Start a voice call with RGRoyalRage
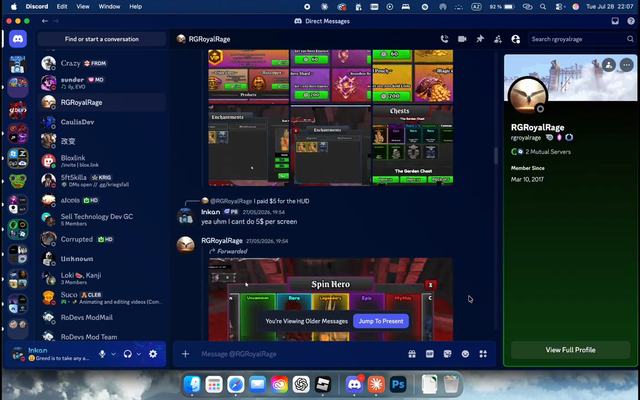This screenshot has width=640, height=400. click(x=444, y=39)
